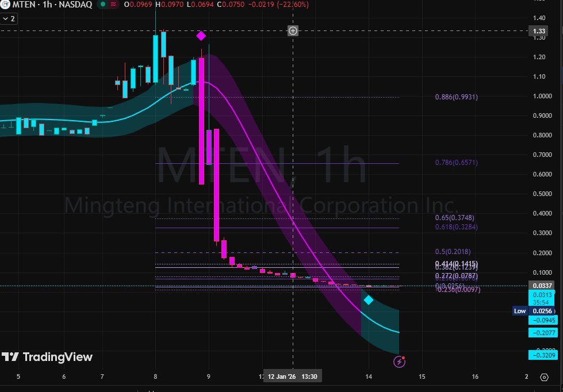Click the date 7 on time axis
The height and width of the screenshot is (392, 563).
pyautogui.click(x=102, y=376)
